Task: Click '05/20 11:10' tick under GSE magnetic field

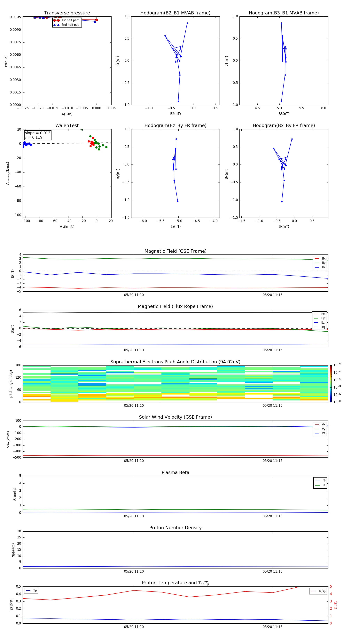Action: click(x=134, y=295)
